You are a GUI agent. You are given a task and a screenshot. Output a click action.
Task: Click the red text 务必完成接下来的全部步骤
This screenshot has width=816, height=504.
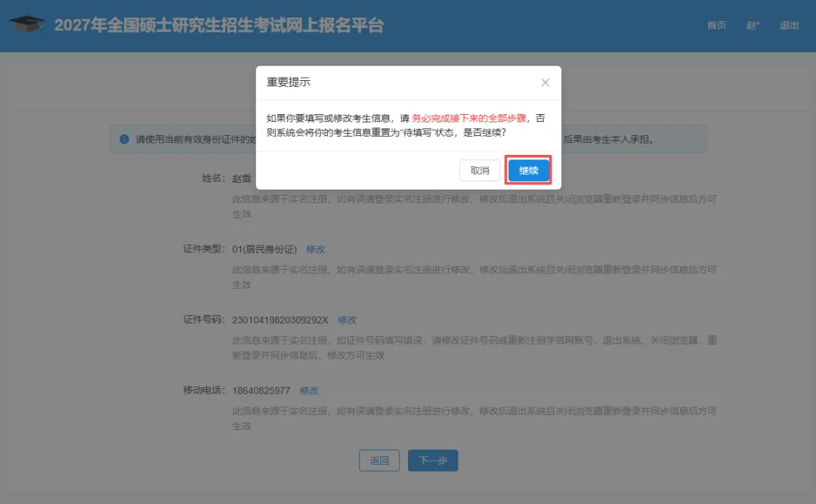(469, 118)
